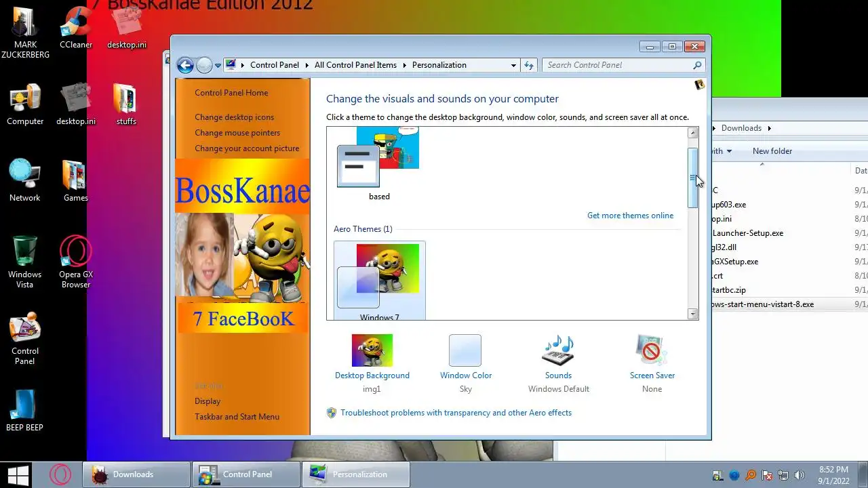Click the Back navigation arrow

pos(185,65)
